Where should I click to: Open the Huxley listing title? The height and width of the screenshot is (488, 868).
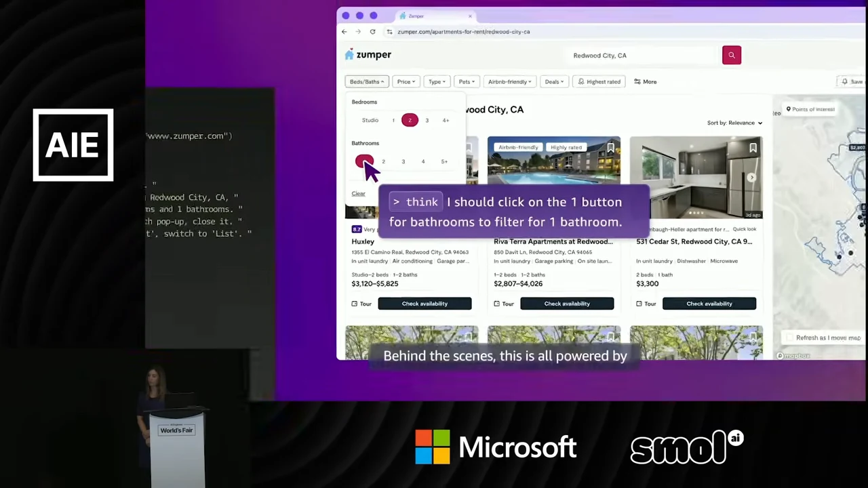click(x=363, y=241)
